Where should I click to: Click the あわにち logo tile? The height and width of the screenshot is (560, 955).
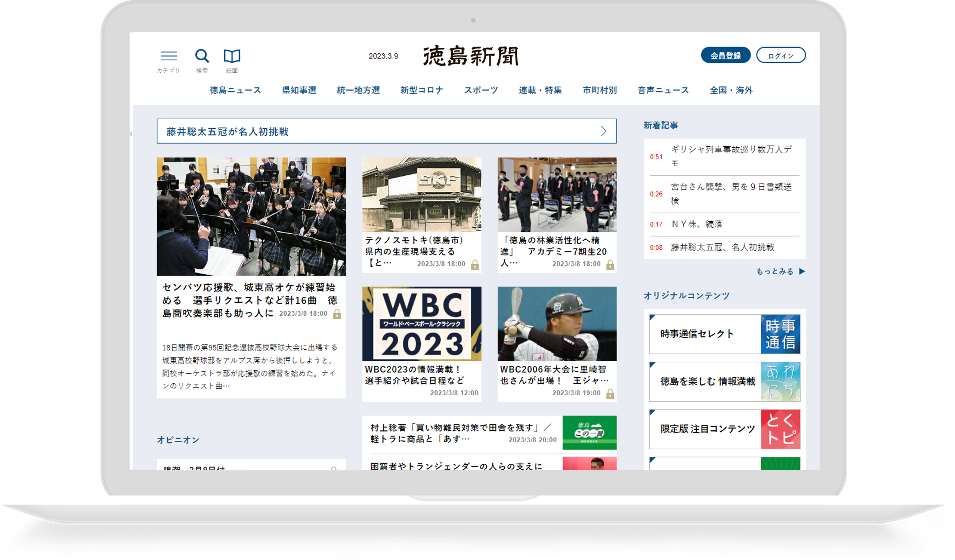pyautogui.click(x=780, y=381)
